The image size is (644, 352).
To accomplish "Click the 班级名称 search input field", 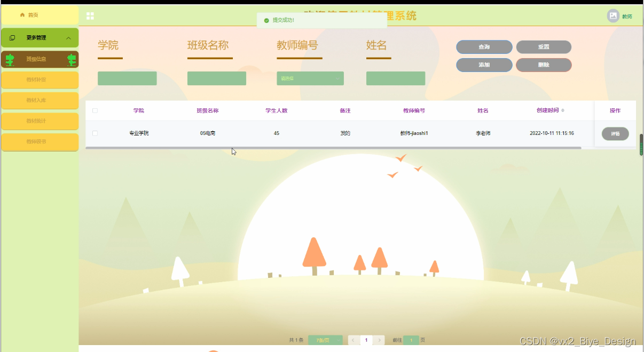I will tap(217, 78).
